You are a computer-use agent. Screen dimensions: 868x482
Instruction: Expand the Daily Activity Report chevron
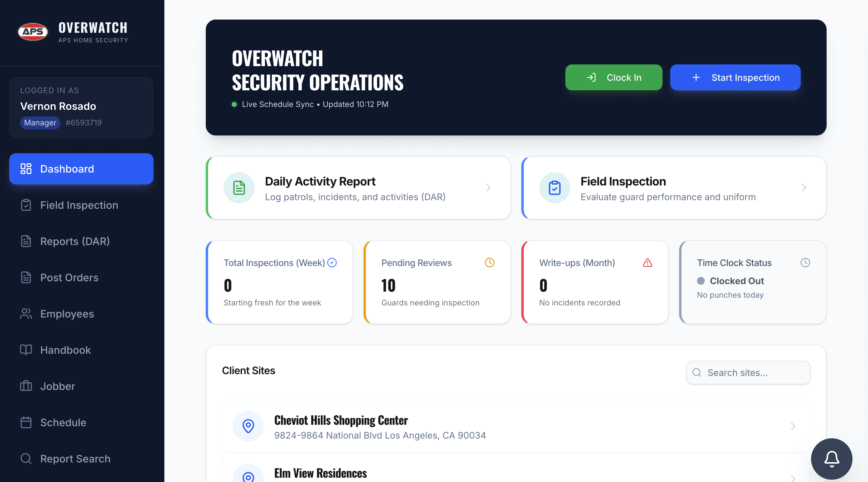(x=488, y=188)
